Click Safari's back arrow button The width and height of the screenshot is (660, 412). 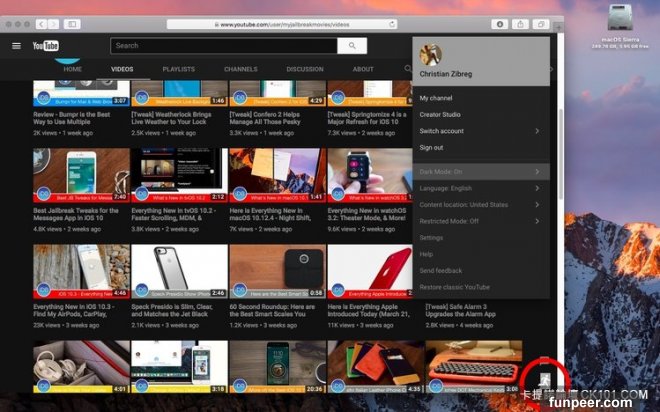[x=41, y=23]
